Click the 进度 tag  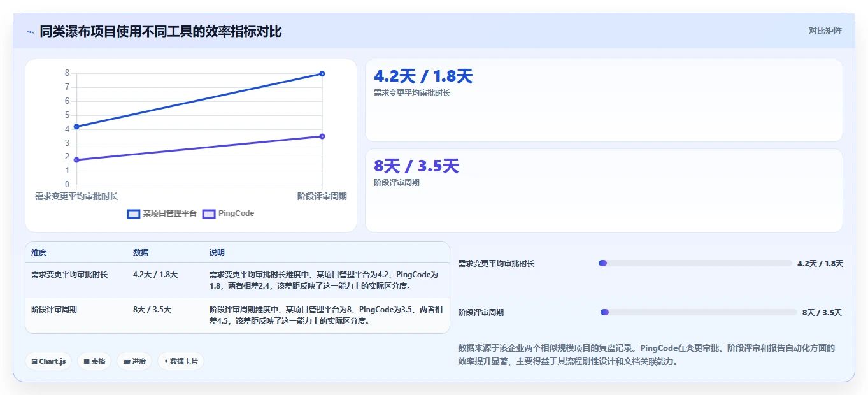click(x=134, y=361)
